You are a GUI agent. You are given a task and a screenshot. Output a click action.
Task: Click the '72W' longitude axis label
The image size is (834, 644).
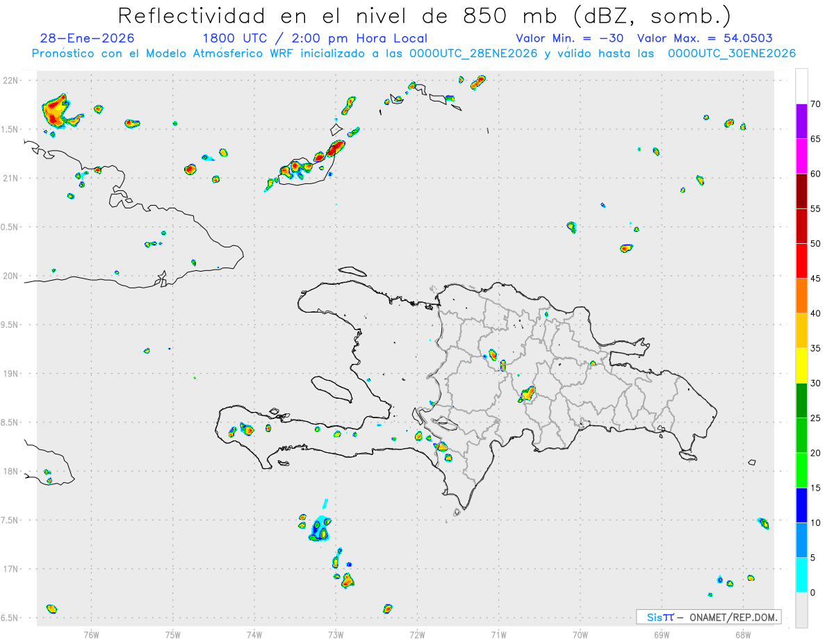pyautogui.click(x=417, y=634)
